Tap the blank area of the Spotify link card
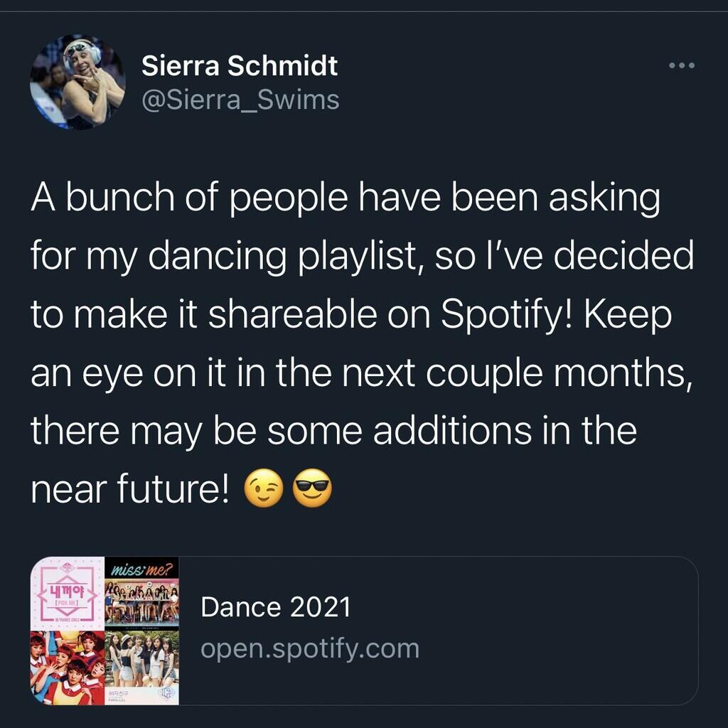 coord(557,631)
